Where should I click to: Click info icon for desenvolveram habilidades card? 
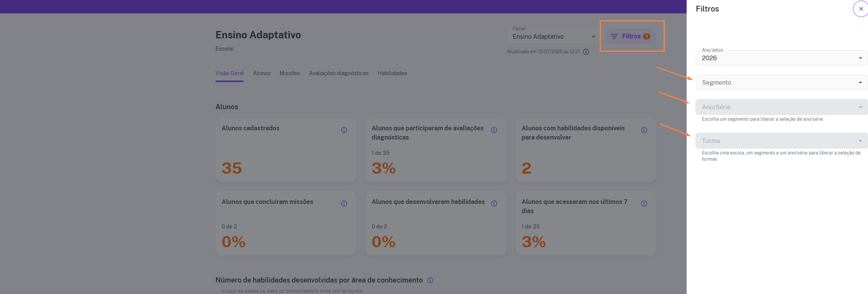pyautogui.click(x=494, y=204)
